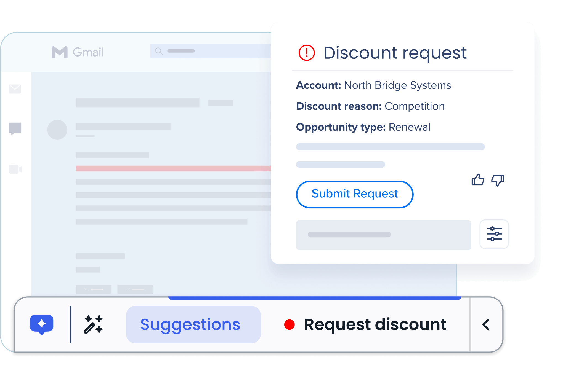Click the forward button below the email

135,289
